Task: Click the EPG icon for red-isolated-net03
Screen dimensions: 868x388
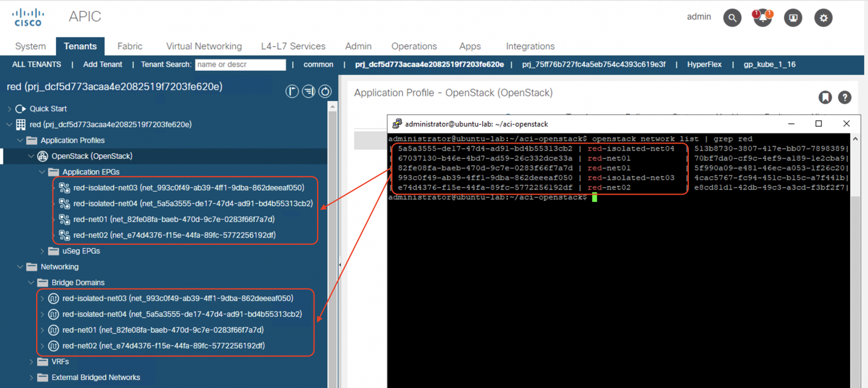Action: point(64,188)
